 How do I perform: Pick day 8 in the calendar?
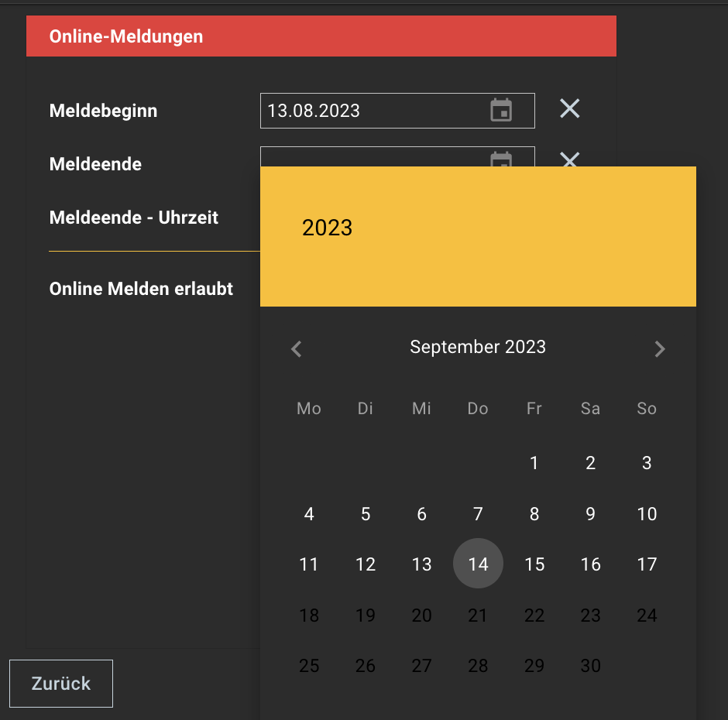(534, 514)
